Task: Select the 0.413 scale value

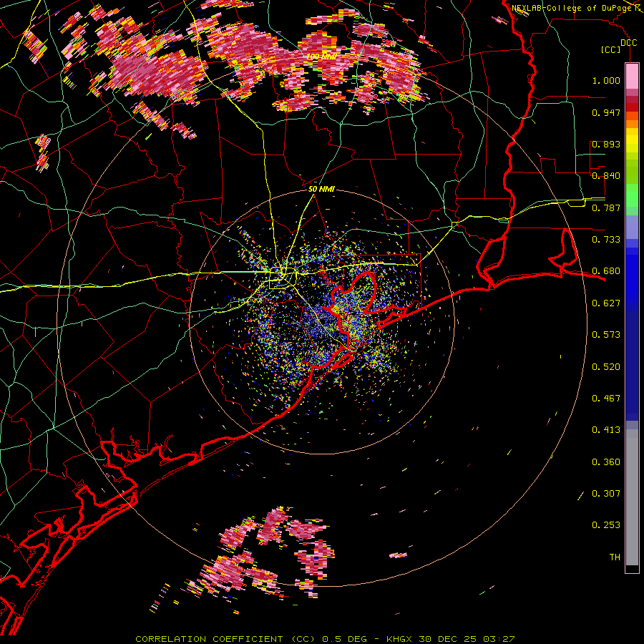Action: click(606, 430)
